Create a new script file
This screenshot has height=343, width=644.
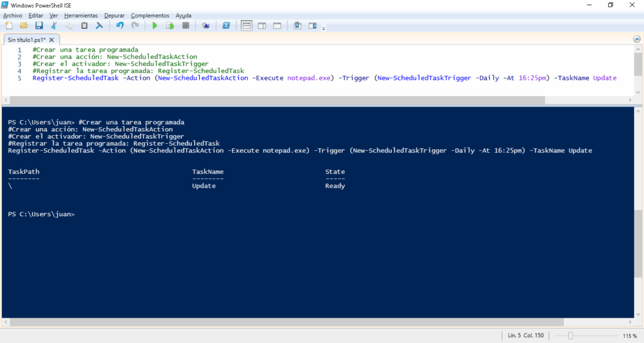pos(9,26)
